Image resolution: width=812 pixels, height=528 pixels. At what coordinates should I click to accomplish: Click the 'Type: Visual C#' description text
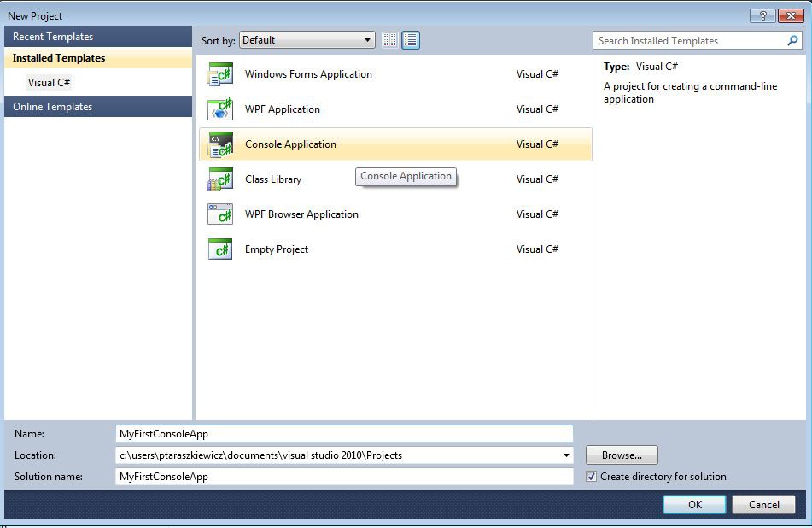coord(640,67)
